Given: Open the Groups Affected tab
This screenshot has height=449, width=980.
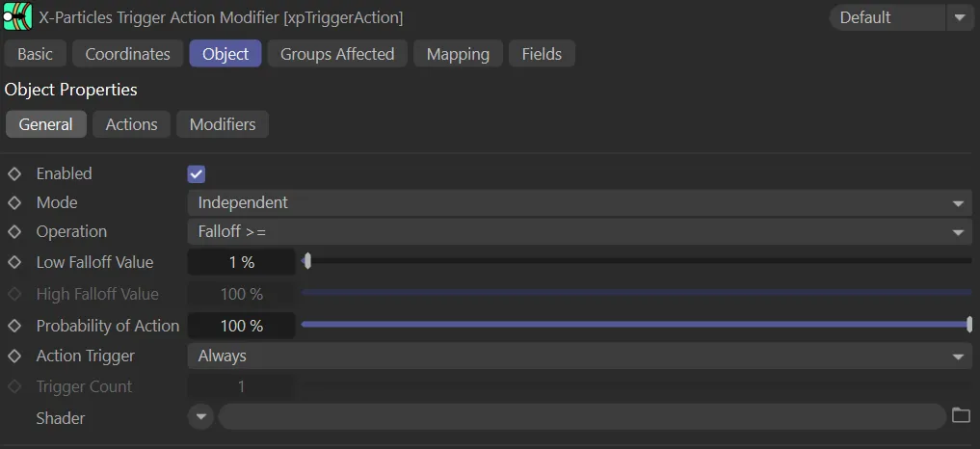Looking at the screenshot, I should coord(337,54).
